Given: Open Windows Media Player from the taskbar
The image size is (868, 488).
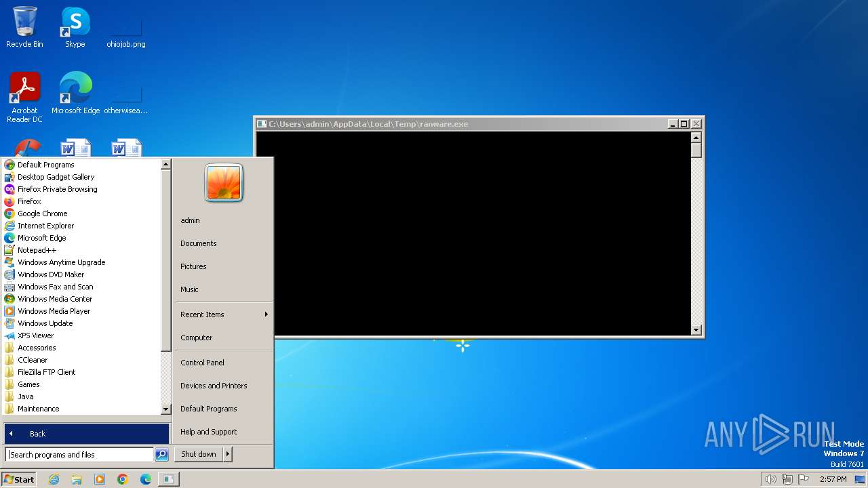Looking at the screenshot, I should tap(100, 479).
